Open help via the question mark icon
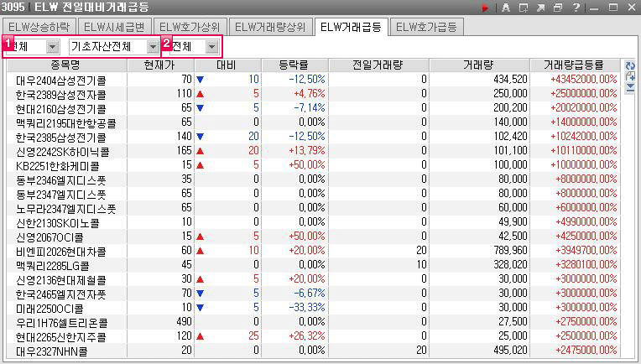Screen dimensions: 641x364 (x=576, y=8)
